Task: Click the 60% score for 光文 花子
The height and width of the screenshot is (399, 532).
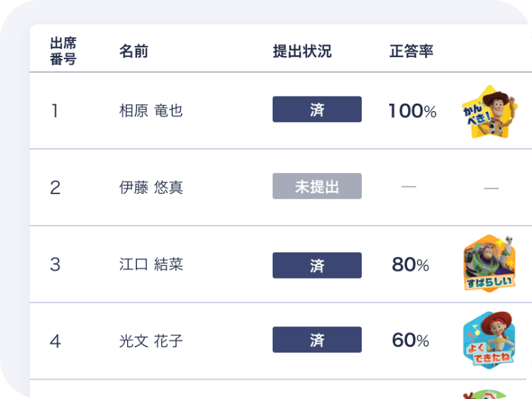Action: (x=410, y=340)
